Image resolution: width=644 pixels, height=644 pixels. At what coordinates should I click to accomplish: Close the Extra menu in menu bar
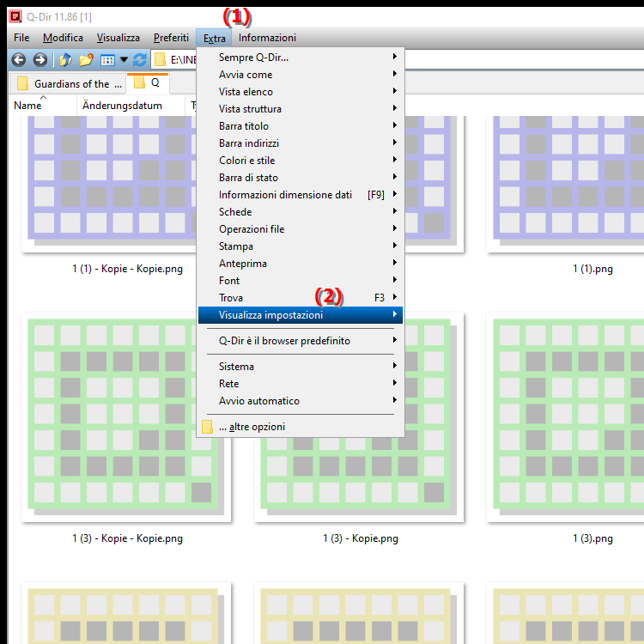click(x=215, y=38)
